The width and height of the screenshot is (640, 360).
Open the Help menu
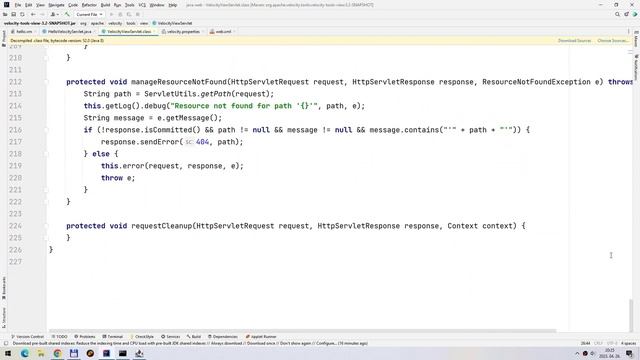[173, 5]
